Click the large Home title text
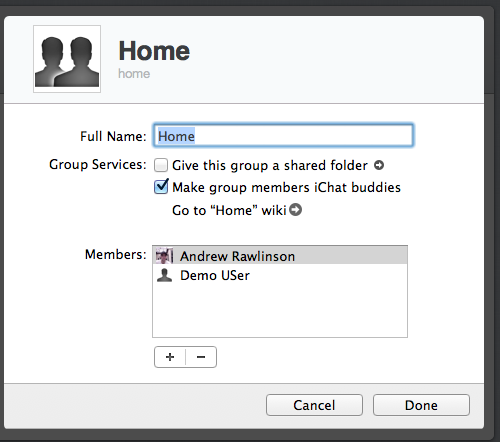Screen dimensions: 500x442 coord(154,51)
